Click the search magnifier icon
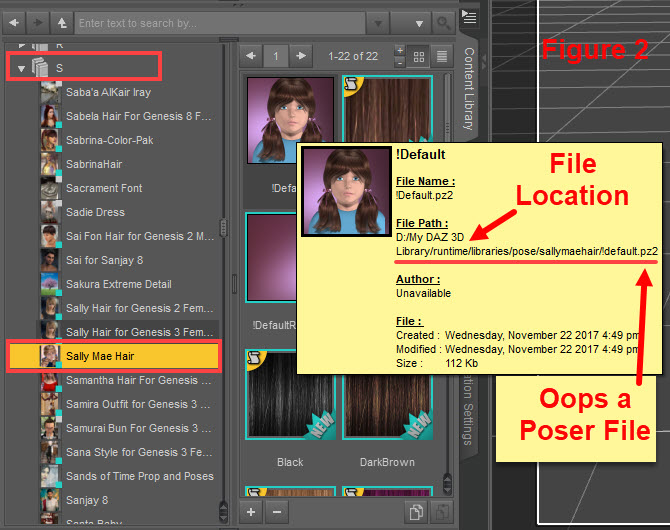 (444, 22)
